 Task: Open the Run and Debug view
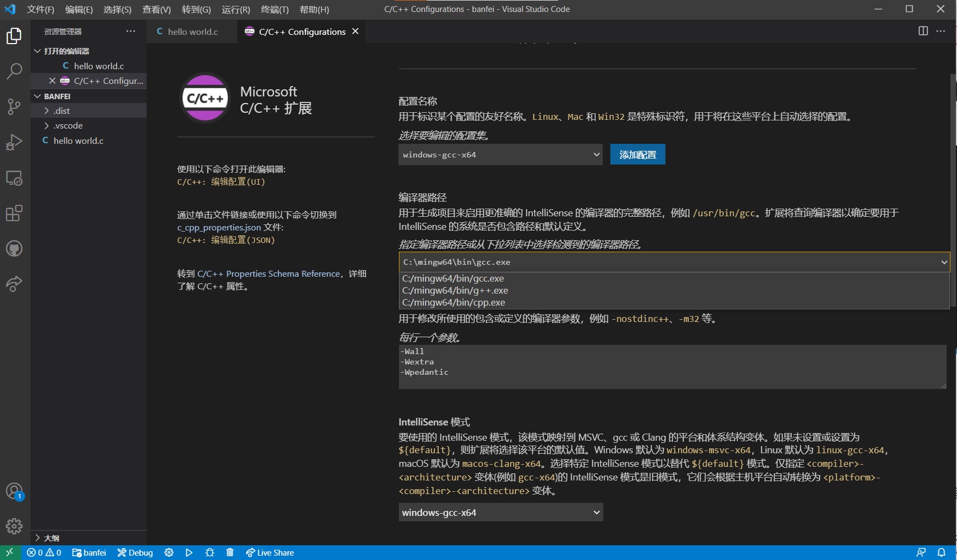(x=14, y=142)
